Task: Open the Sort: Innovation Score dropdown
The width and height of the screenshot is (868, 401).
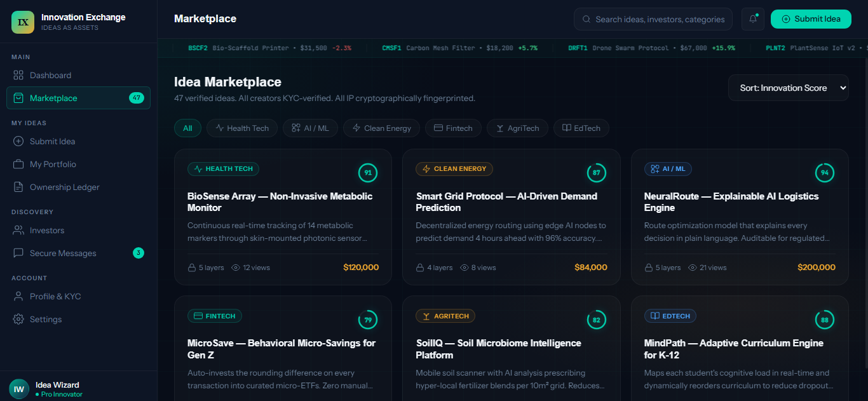Action: pos(789,88)
